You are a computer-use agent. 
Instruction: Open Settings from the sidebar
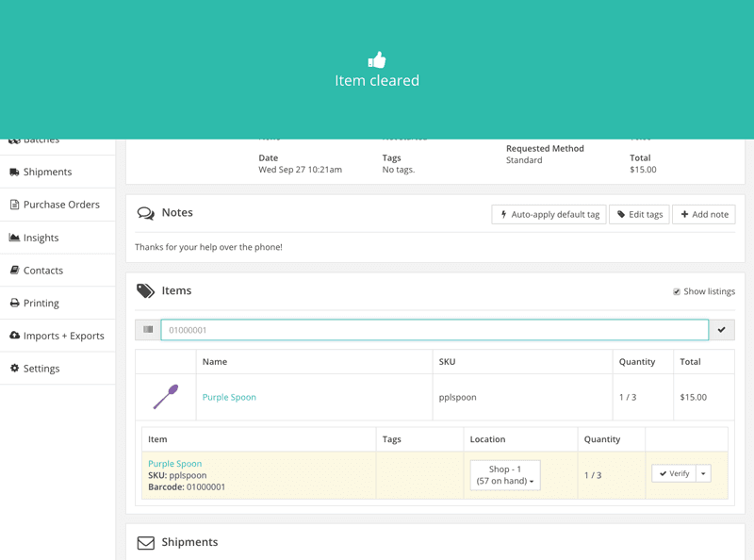coord(41,369)
